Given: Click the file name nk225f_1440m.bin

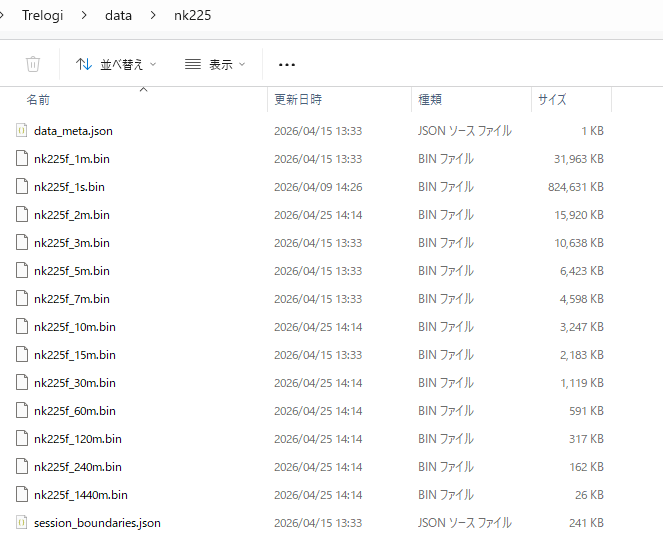Looking at the screenshot, I should click(81, 495).
